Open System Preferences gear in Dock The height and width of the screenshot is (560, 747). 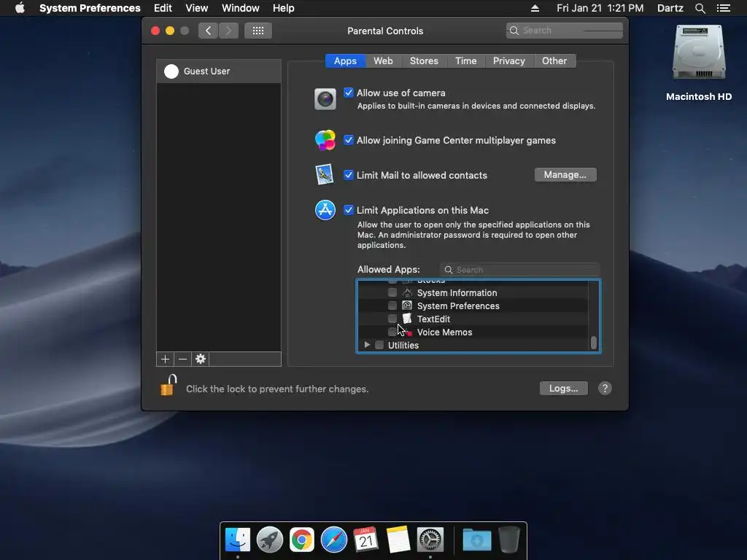click(x=430, y=540)
